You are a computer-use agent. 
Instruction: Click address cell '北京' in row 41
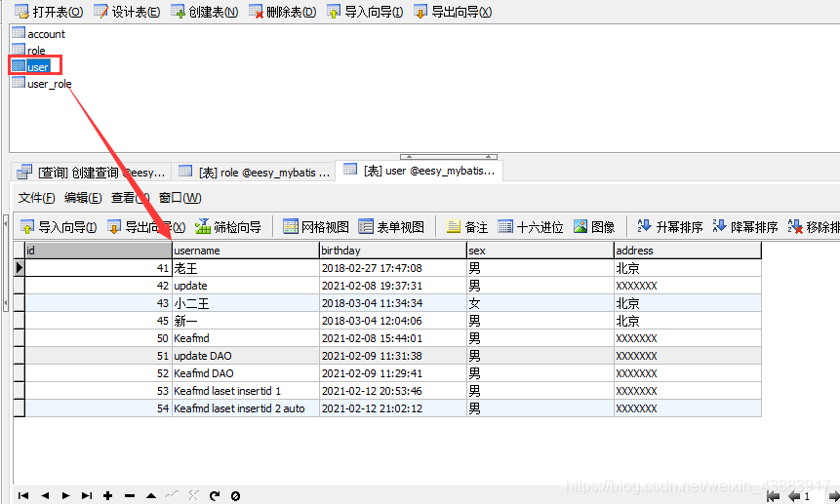(688, 268)
